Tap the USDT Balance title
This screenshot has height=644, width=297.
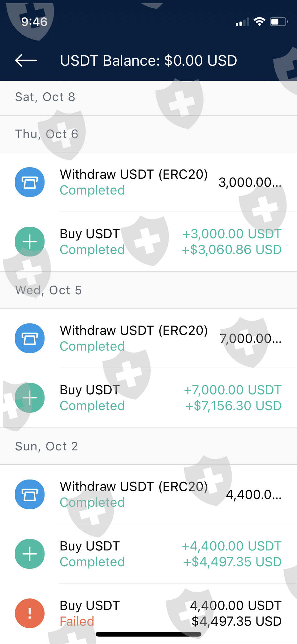coord(148,61)
